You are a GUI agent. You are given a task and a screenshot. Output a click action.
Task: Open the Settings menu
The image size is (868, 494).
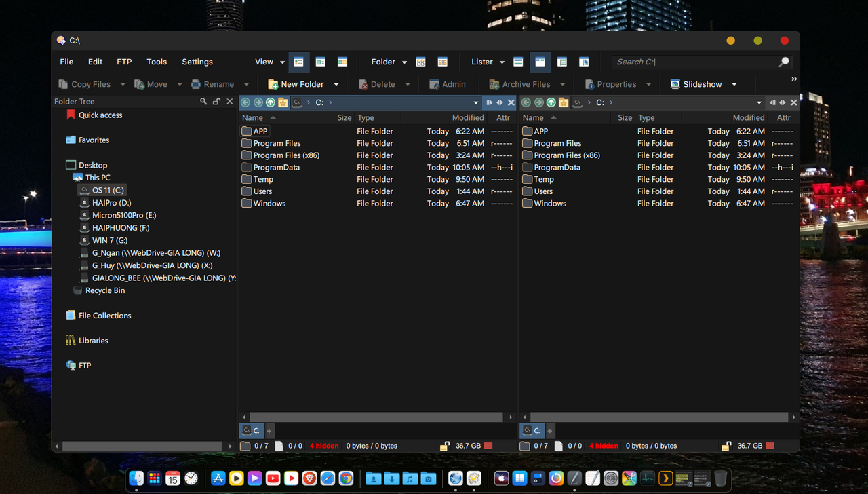click(x=197, y=62)
